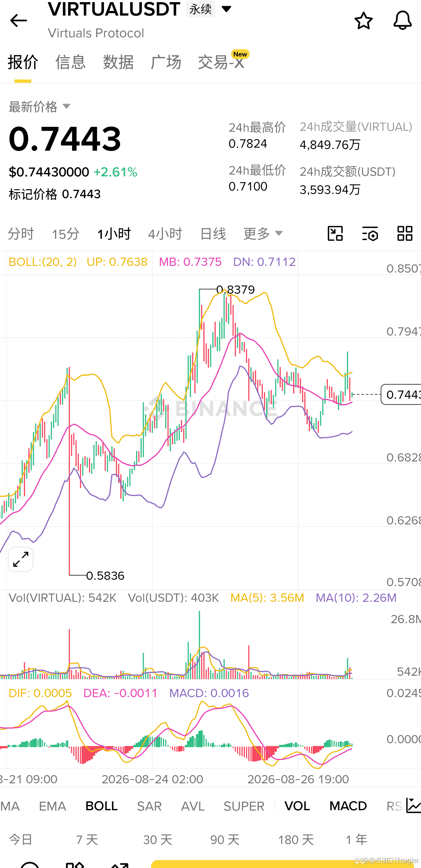
Task: Select the 分时 timeframe
Action: (x=21, y=233)
